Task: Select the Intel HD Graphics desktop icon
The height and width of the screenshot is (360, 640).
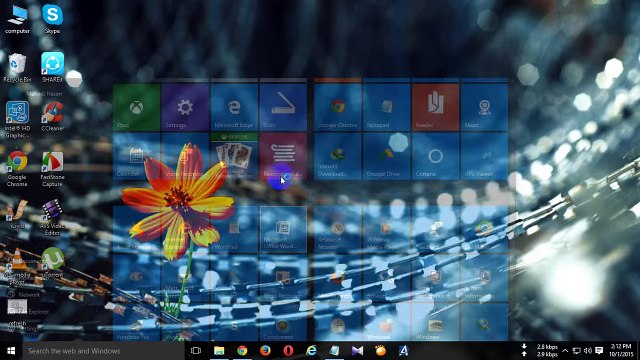Action: pyautogui.click(x=17, y=119)
